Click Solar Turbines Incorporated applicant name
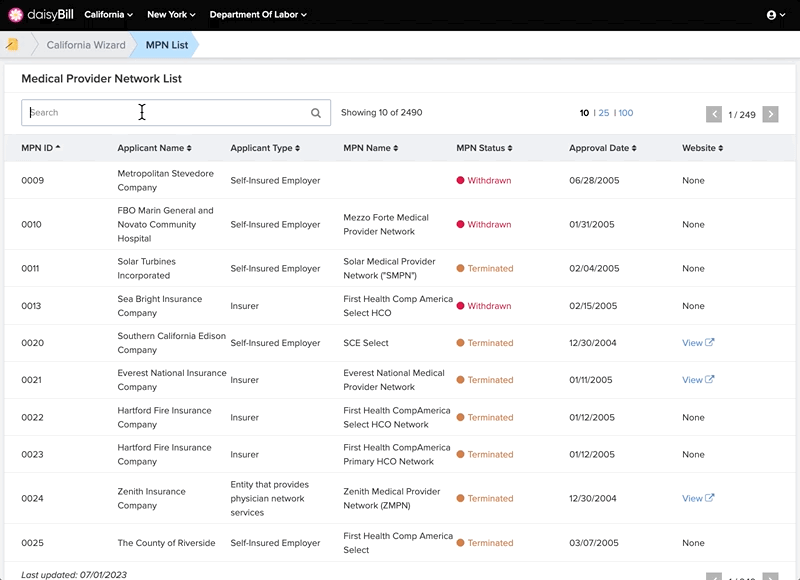 pos(146,268)
